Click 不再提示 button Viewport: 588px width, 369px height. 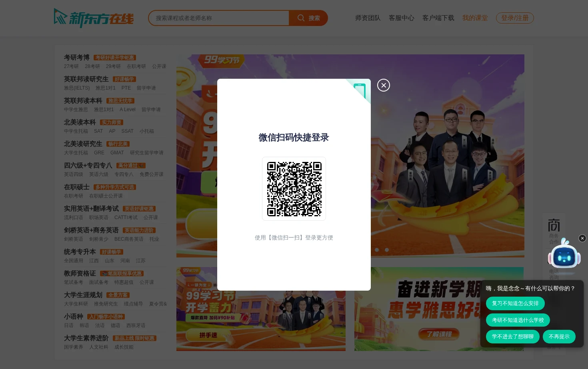[x=559, y=337]
